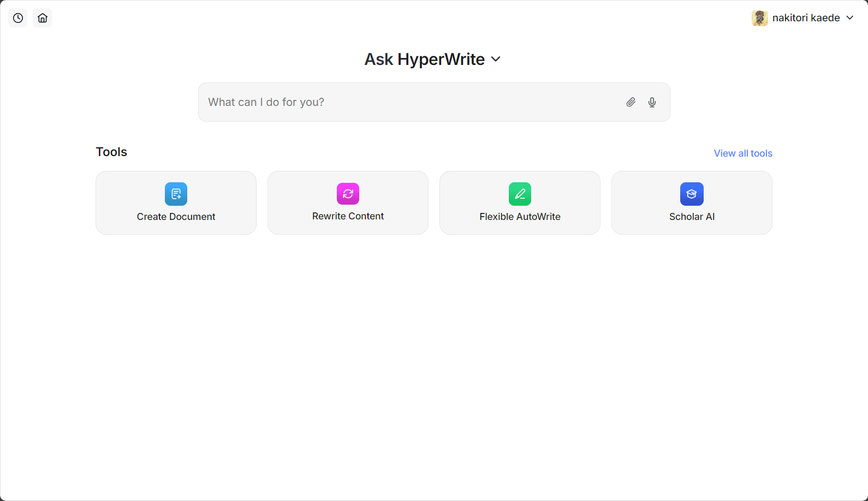The width and height of the screenshot is (868, 501).
Task: Focus the 'What can I do for you?' field
Action: click(434, 102)
